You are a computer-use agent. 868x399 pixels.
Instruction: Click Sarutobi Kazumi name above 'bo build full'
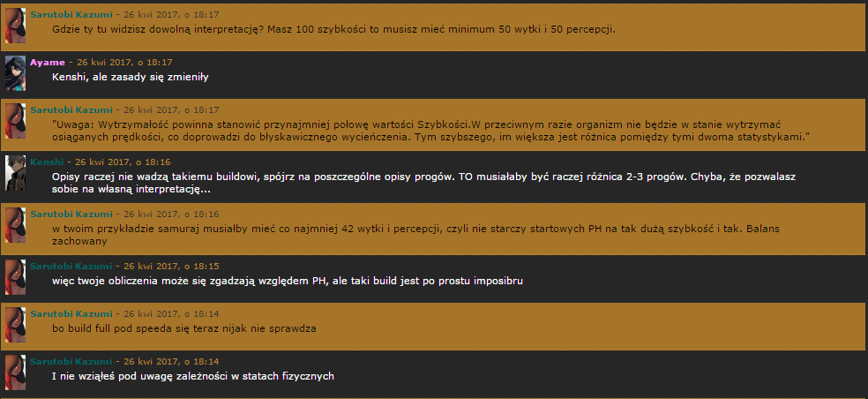tap(71, 314)
